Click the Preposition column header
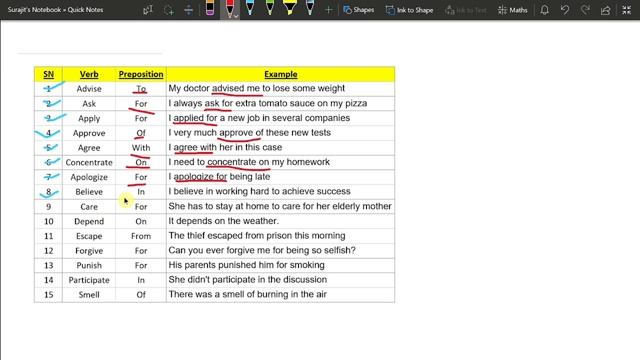The width and height of the screenshot is (640, 360). click(x=141, y=74)
